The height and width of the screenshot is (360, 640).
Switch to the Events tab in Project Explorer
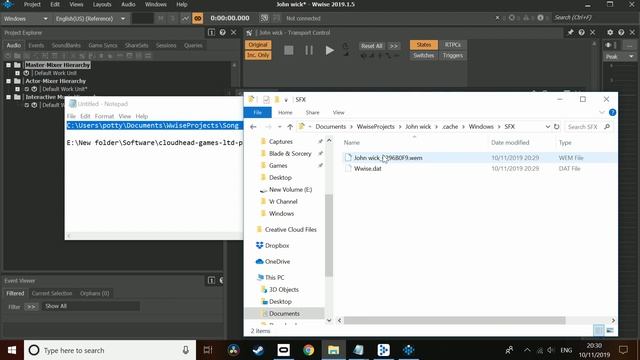tap(36, 45)
